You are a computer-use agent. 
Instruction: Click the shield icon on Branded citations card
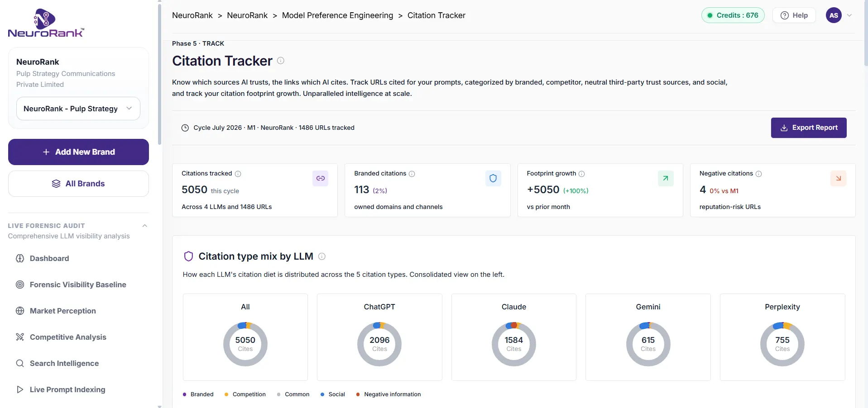493,178
